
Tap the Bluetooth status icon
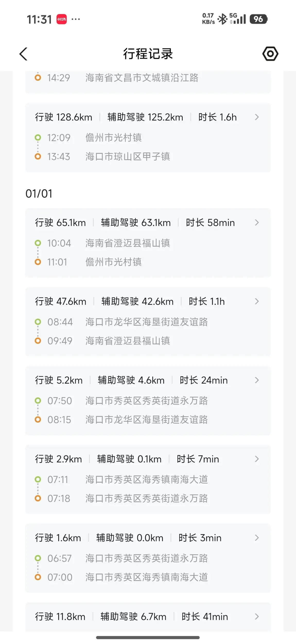222,19
